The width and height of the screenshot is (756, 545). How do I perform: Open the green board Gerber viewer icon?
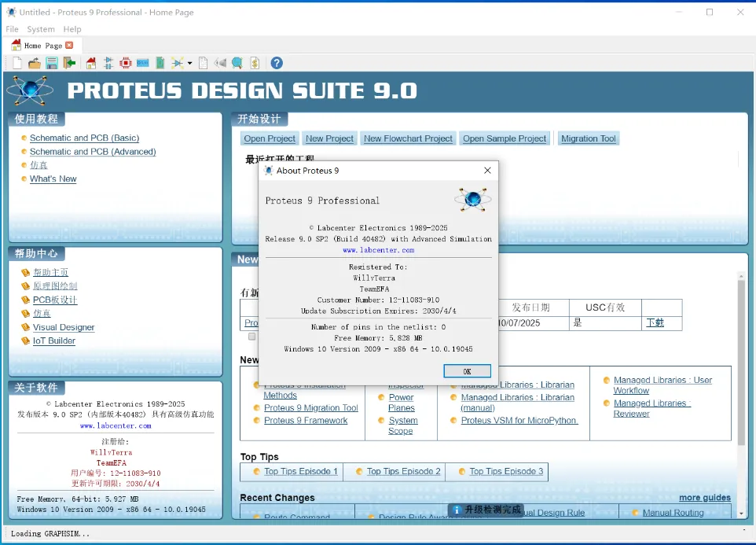[160, 63]
